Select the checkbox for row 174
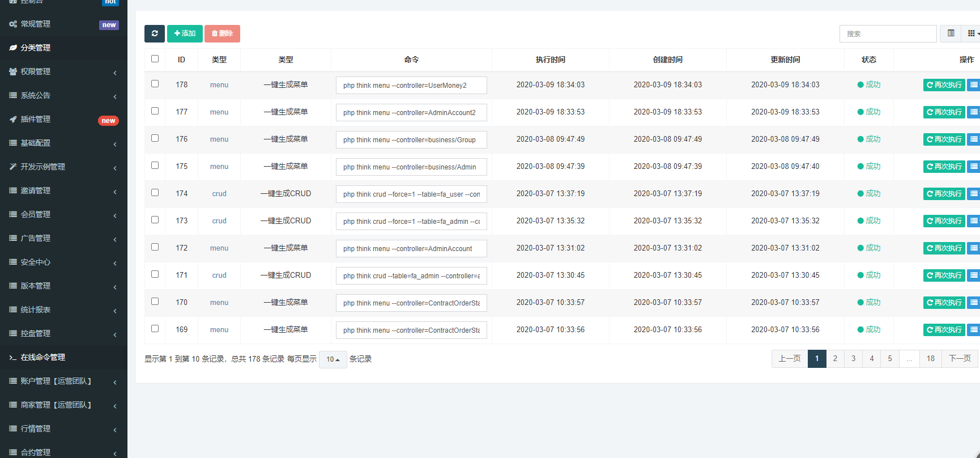This screenshot has height=458, width=980. tap(155, 193)
